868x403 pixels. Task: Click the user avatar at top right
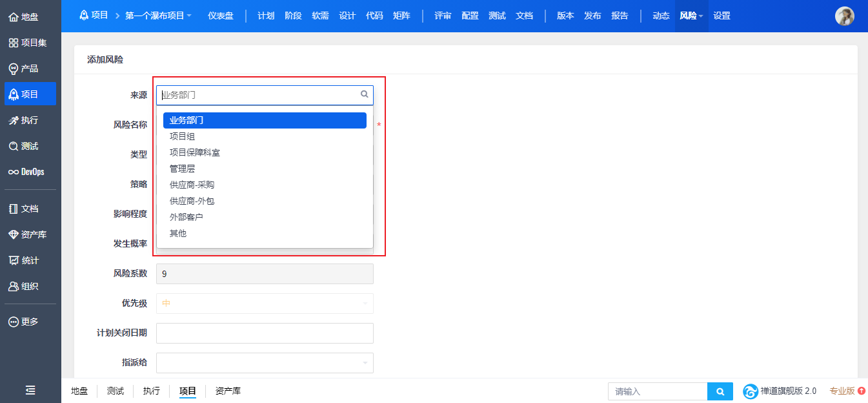(x=845, y=16)
